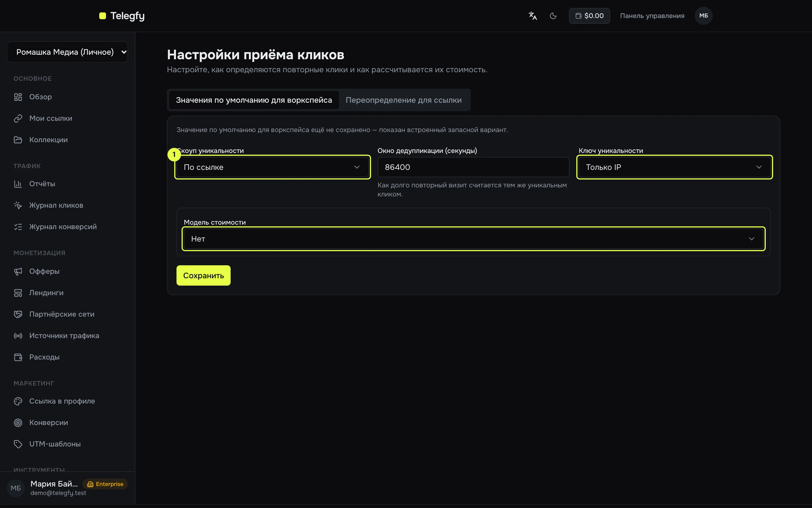Viewport: 812px width, 508px height.
Task: Click the Ссылка в профиле palette icon
Action: click(18, 401)
